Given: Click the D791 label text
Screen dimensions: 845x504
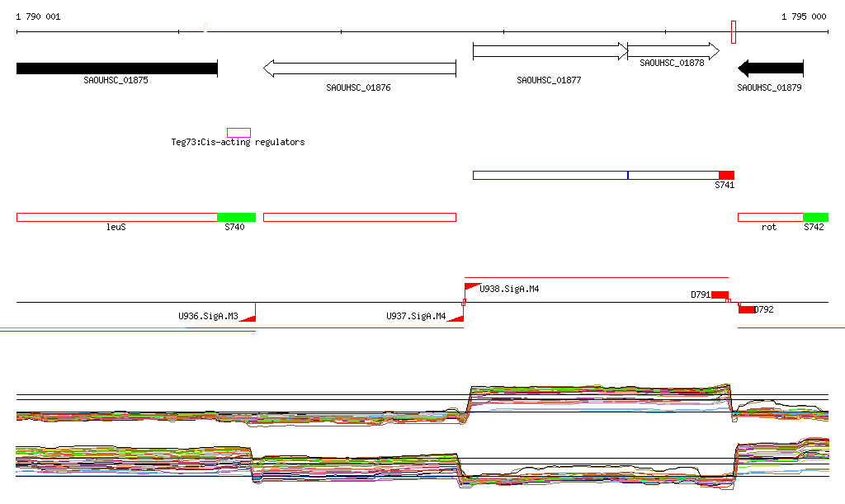Looking at the screenshot, I should click(x=701, y=295).
